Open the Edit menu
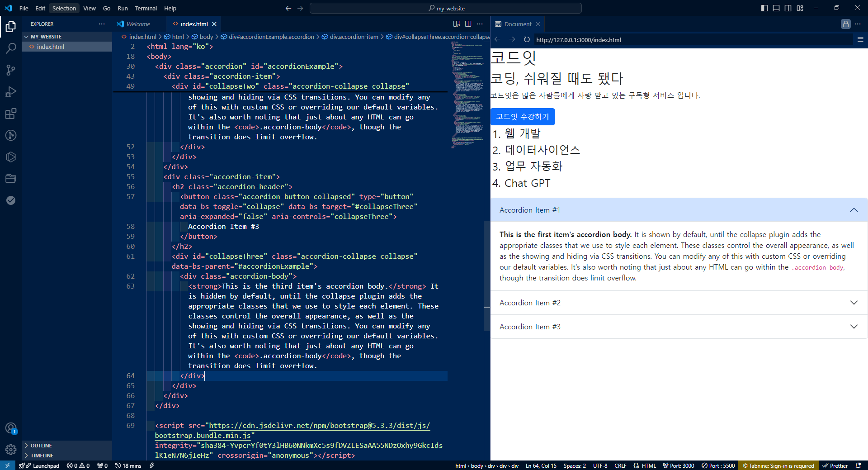Viewport: 868px width, 470px height. 40,8
